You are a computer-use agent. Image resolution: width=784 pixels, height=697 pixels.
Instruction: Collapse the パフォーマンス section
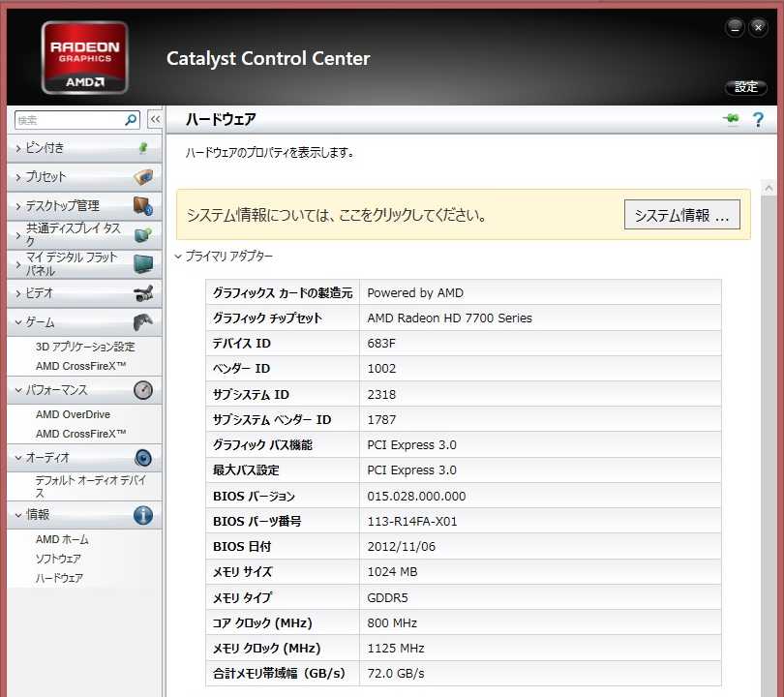pyautogui.click(x=84, y=390)
